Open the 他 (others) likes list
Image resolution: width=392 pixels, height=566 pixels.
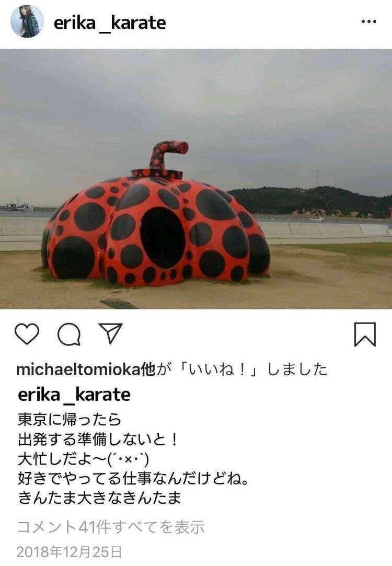[147, 369]
